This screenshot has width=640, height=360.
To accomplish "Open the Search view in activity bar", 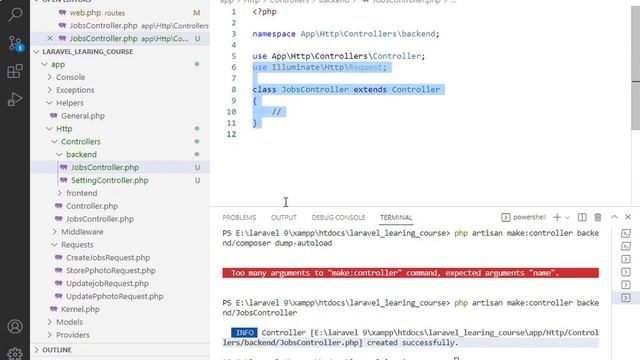I will coord(15,14).
